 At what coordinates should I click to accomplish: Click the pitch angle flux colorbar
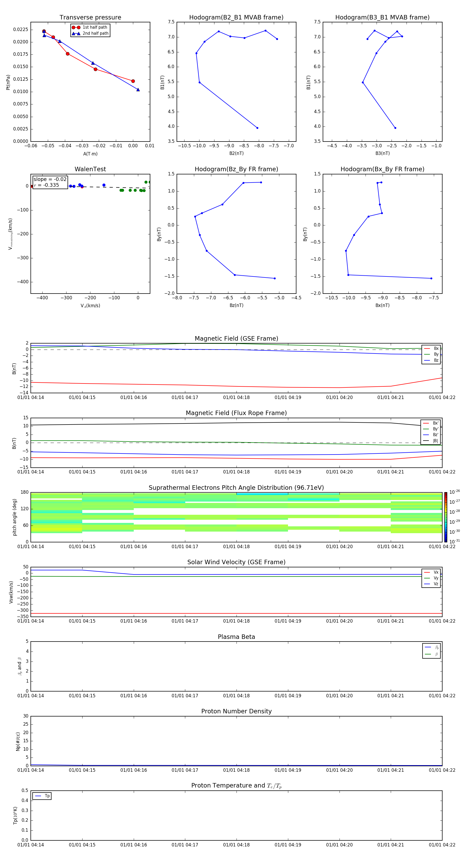point(445,517)
